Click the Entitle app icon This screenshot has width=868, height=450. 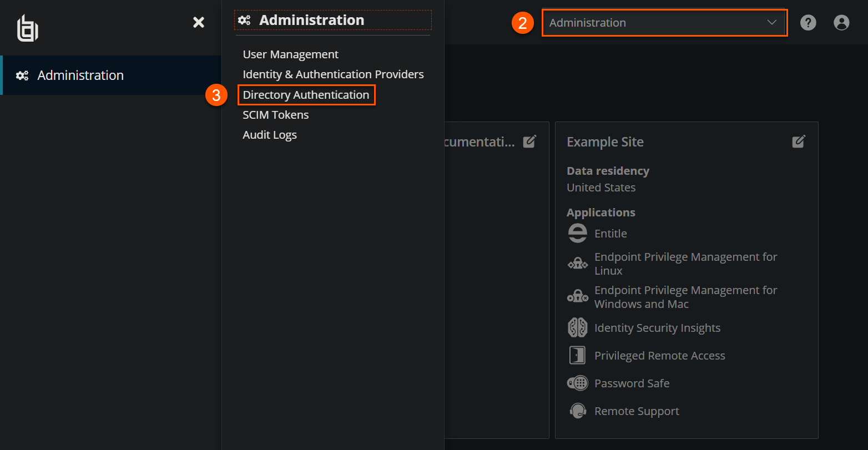(x=578, y=234)
